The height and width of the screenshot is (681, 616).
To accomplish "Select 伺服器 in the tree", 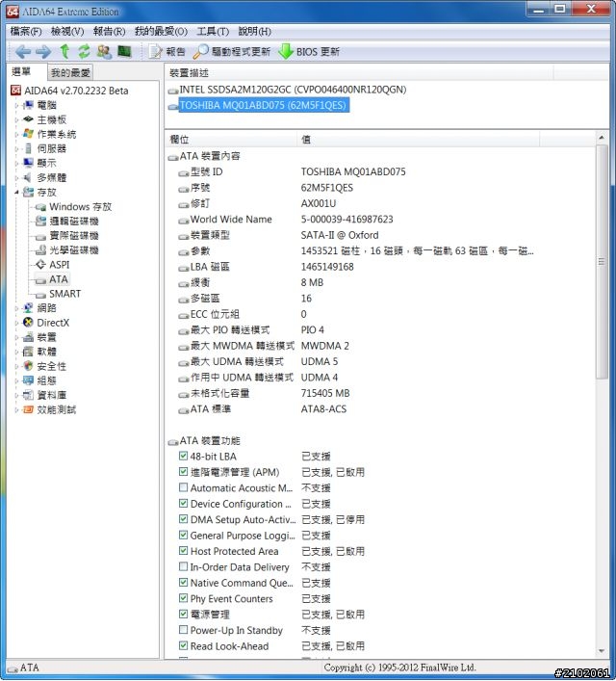I will tap(44, 148).
